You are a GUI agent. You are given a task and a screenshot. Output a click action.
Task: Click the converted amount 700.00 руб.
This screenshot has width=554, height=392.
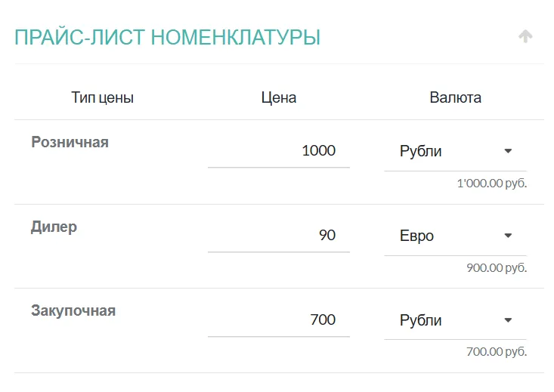tap(497, 351)
